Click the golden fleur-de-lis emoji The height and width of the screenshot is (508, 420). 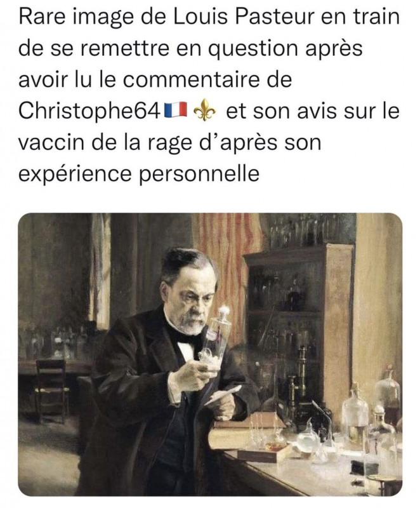(x=204, y=109)
